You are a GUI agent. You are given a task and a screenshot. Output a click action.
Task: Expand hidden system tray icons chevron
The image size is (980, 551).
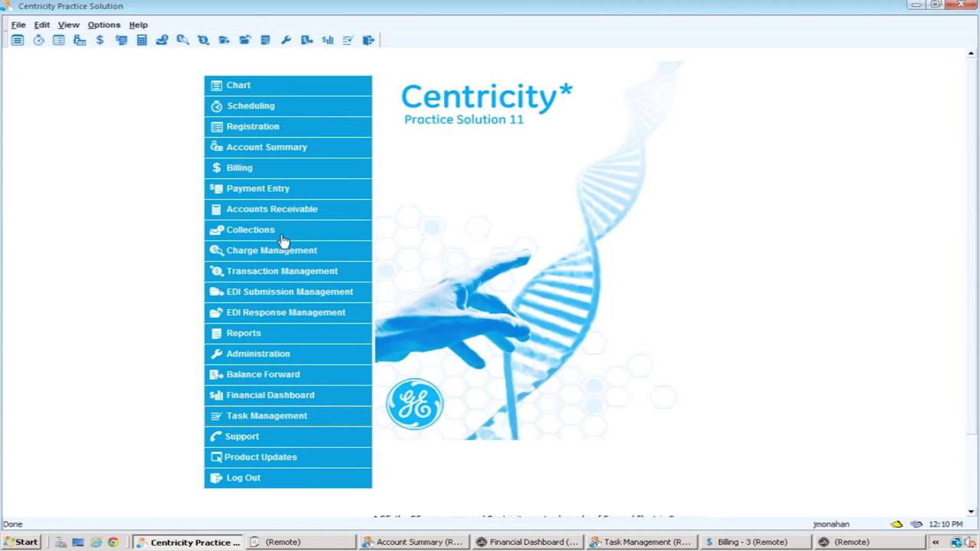tap(935, 542)
